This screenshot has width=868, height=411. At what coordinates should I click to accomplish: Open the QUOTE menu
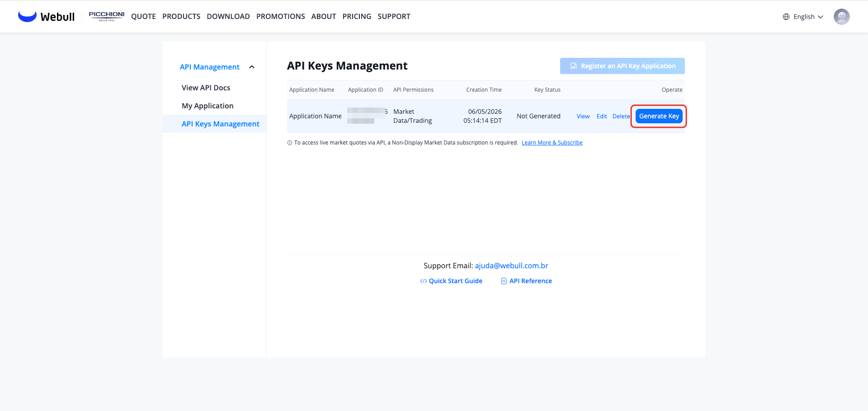click(x=143, y=16)
